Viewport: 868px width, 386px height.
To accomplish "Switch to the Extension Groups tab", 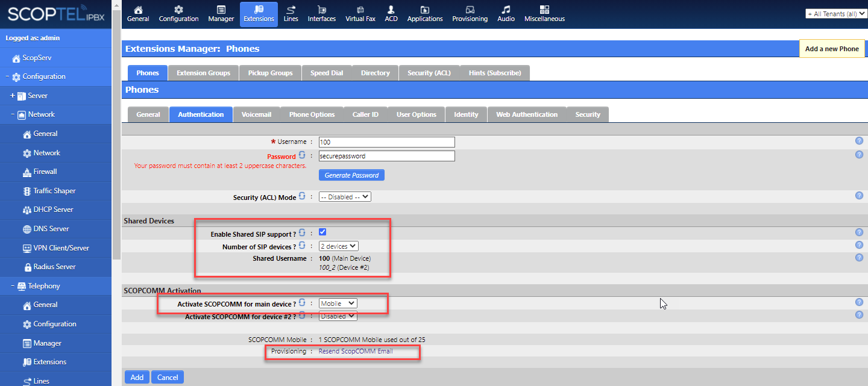I will coord(203,73).
